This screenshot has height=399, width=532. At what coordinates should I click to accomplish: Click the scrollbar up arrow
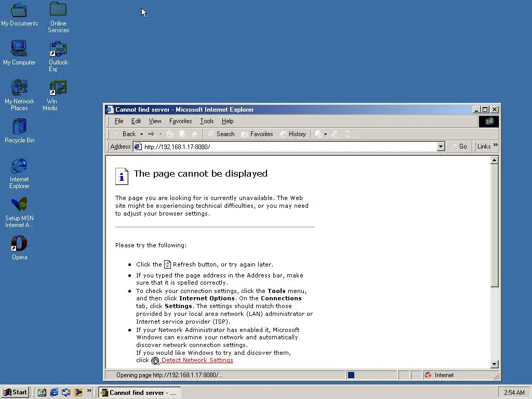[495, 160]
